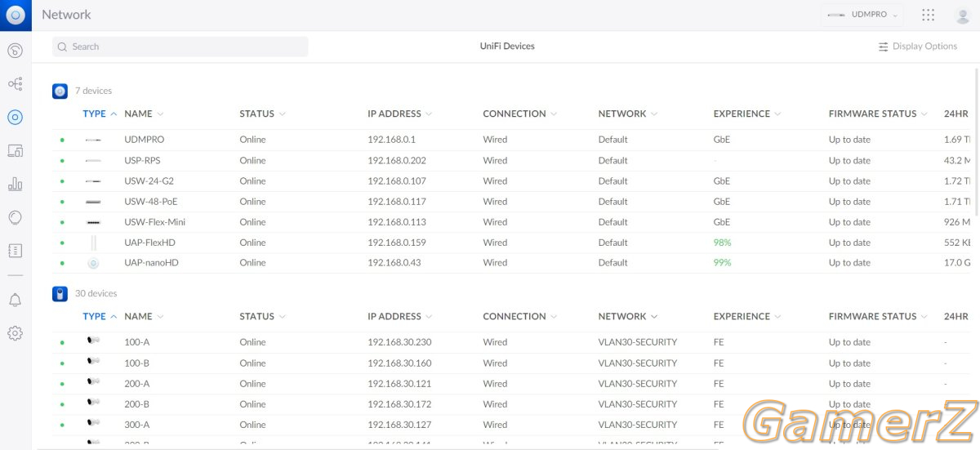Open Display Options

(917, 47)
